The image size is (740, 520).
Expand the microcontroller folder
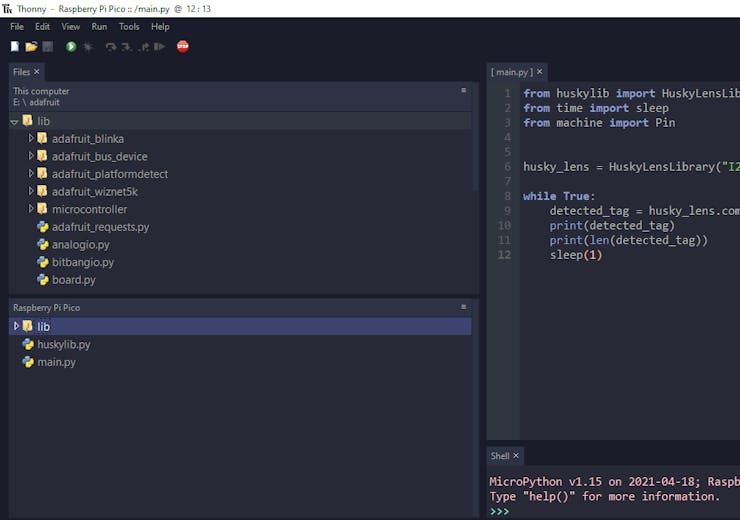[x=31, y=209]
